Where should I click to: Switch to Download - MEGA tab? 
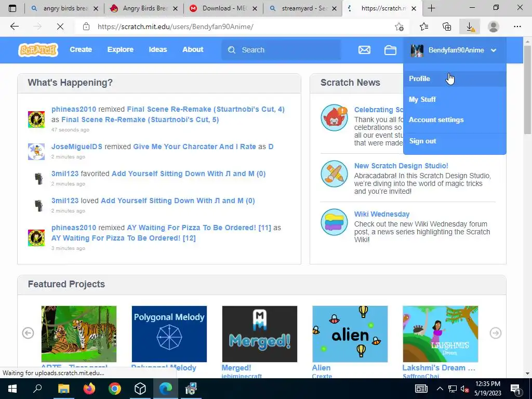pyautogui.click(x=223, y=8)
